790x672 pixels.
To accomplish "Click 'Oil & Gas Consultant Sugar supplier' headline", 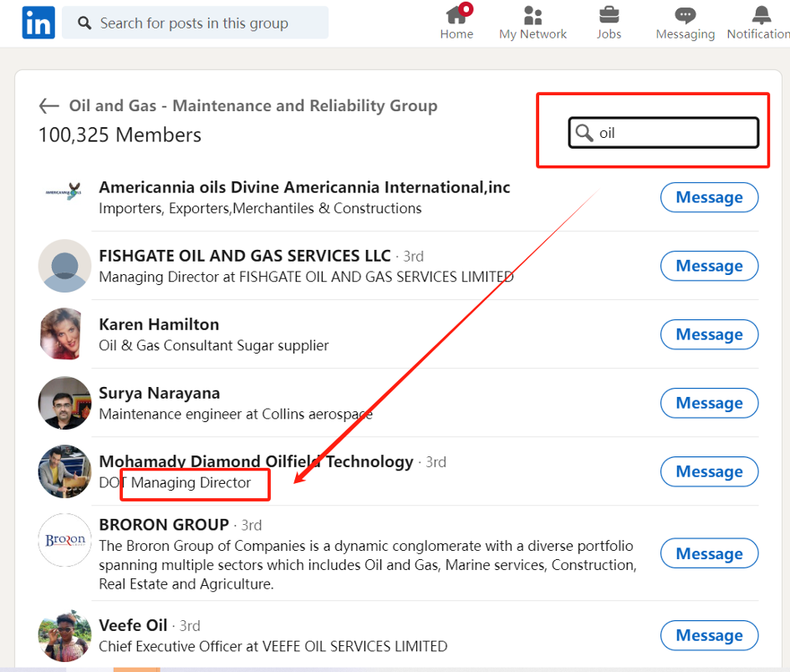I will [214, 345].
